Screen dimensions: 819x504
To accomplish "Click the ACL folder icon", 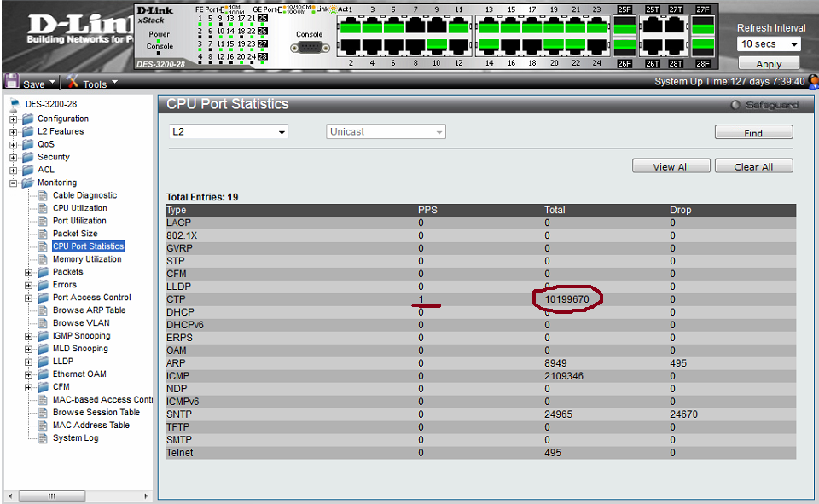I will 27,171.
